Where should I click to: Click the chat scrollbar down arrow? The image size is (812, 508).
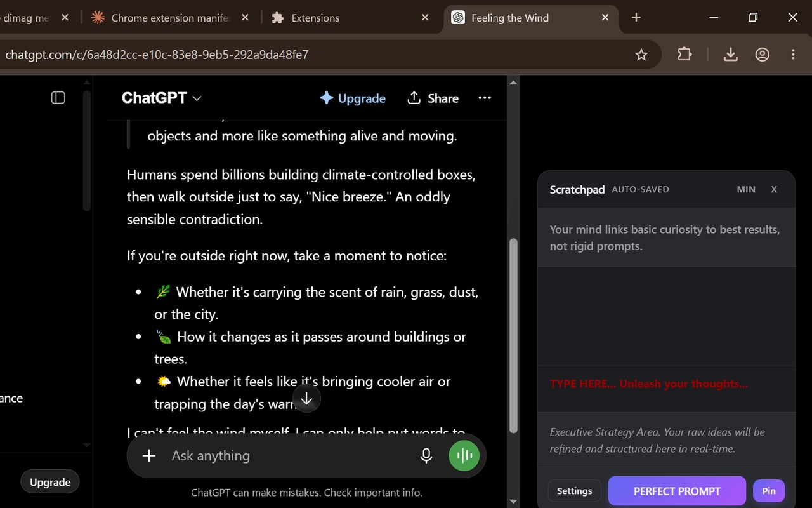[513, 502]
